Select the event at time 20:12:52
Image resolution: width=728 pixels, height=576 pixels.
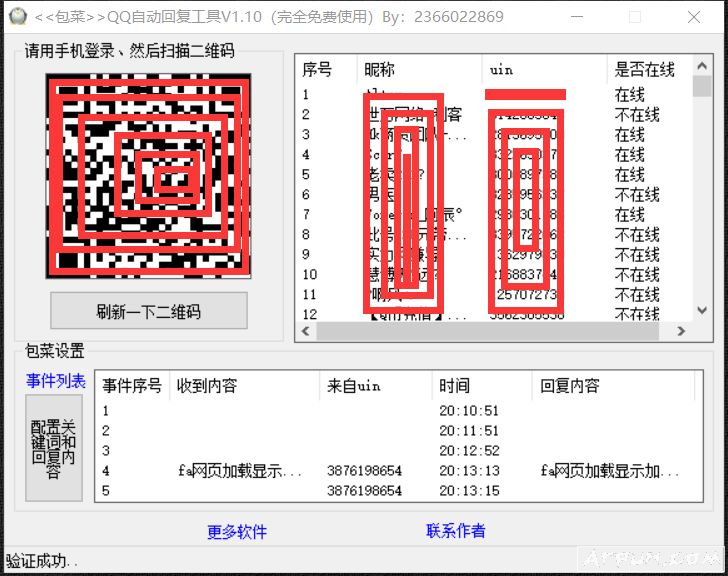click(469, 450)
